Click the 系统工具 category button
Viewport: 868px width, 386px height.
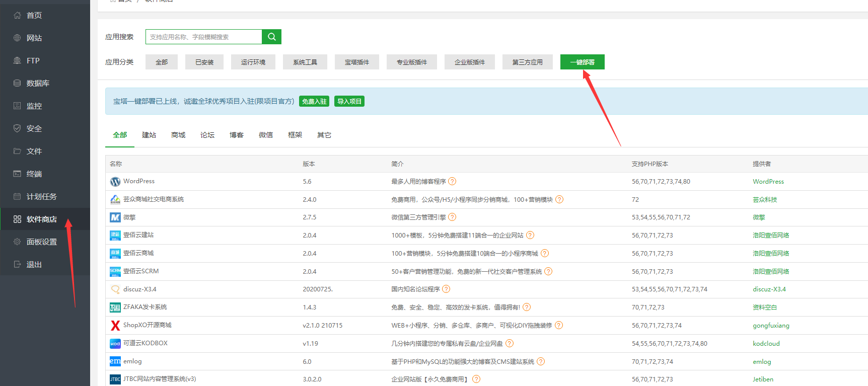(x=305, y=62)
